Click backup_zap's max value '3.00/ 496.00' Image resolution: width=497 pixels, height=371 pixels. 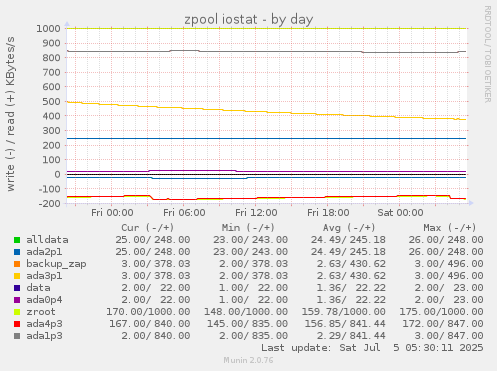(x=449, y=264)
